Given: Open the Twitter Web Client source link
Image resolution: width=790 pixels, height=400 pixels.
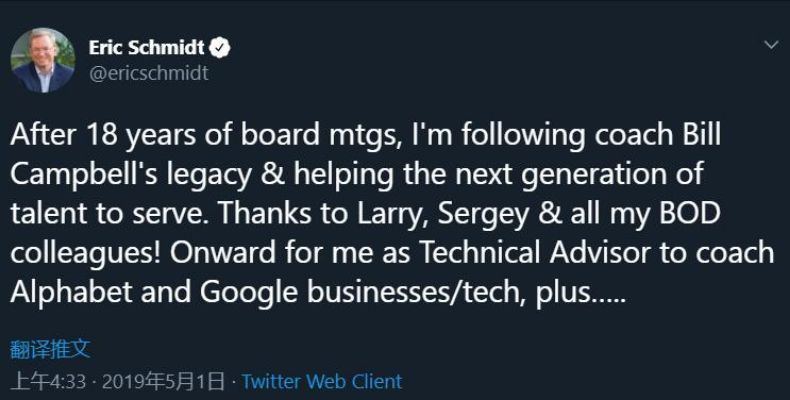Looking at the screenshot, I should click(x=321, y=381).
